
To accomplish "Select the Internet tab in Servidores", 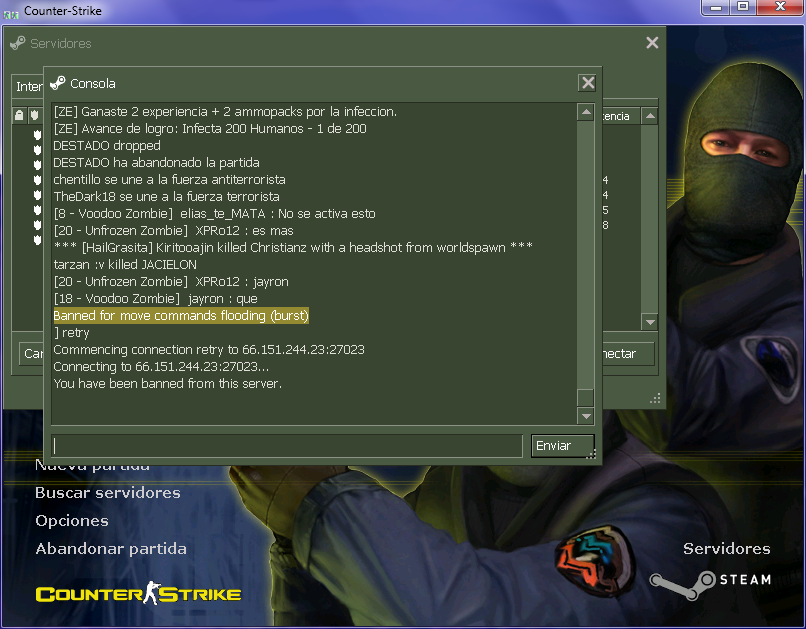I will [x=28, y=86].
